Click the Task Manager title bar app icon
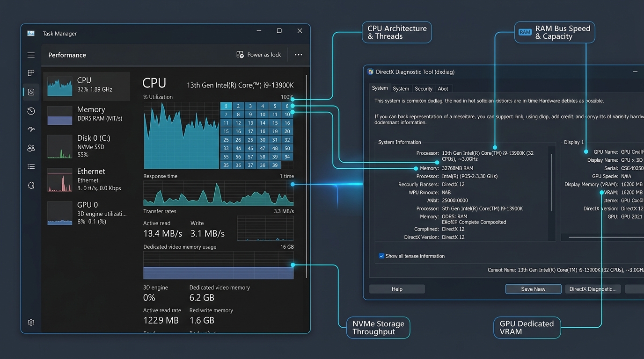The width and height of the screenshot is (644, 359). [x=31, y=33]
